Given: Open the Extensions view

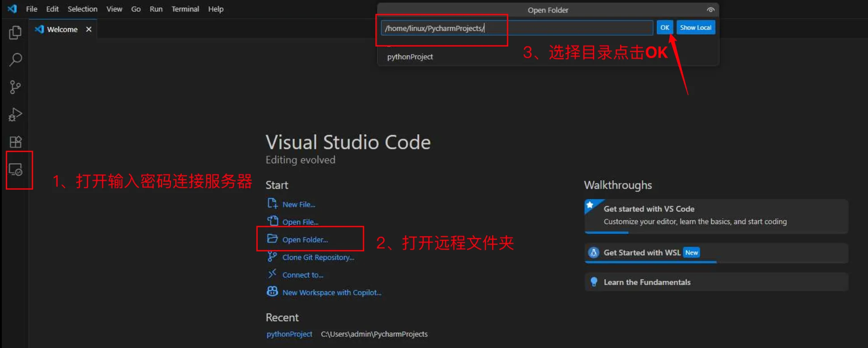Looking at the screenshot, I should pos(15,142).
